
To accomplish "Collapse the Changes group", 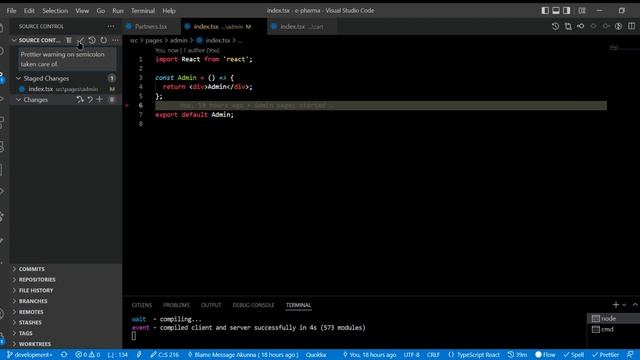I will tap(18, 100).
